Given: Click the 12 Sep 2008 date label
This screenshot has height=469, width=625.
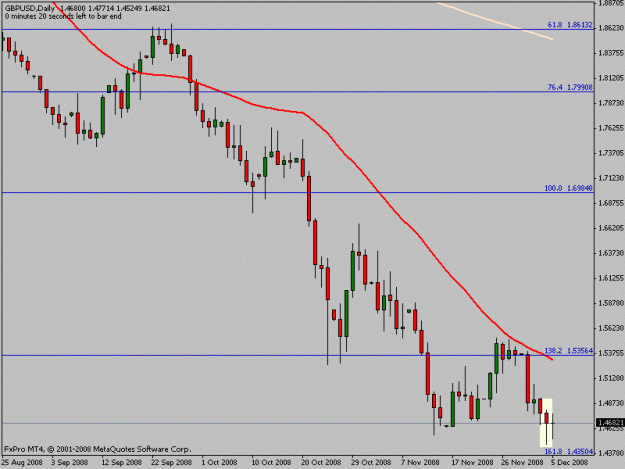Looking at the screenshot, I should pyautogui.click(x=122, y=462).
